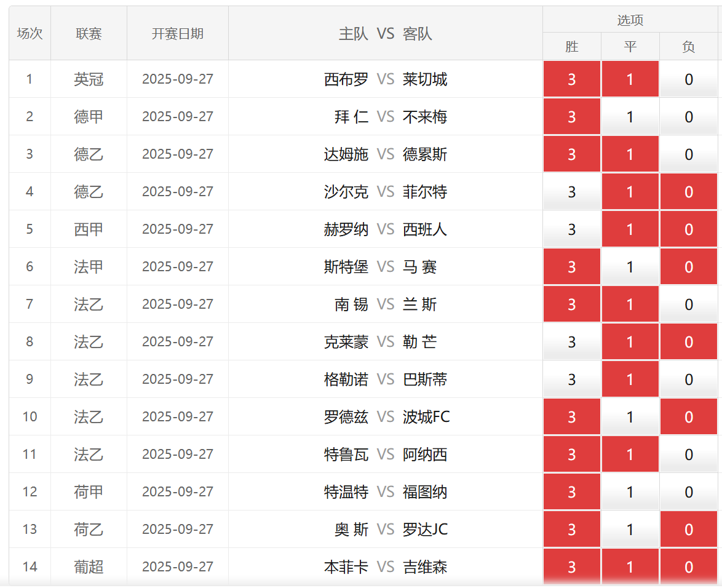Deselect draw option 1 for 克莱蒙 vs 勒芒
This screenshot has height=588, width=722.
click(630, 342)
